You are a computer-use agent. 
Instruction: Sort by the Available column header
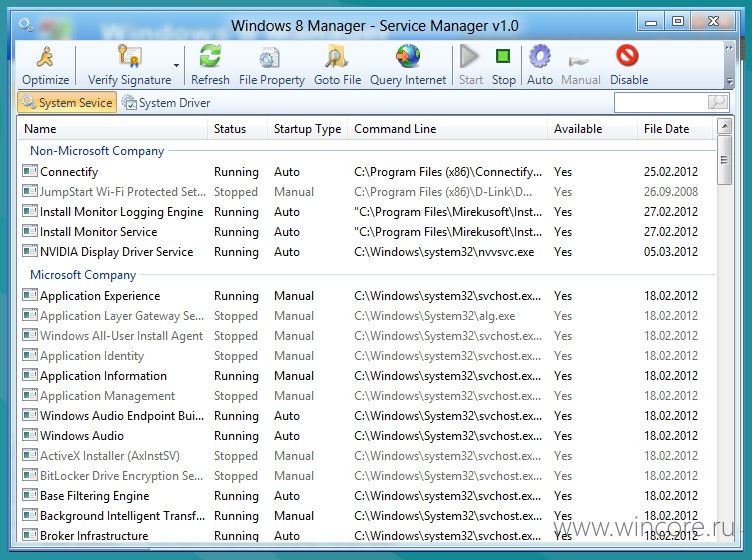point(592,129)
